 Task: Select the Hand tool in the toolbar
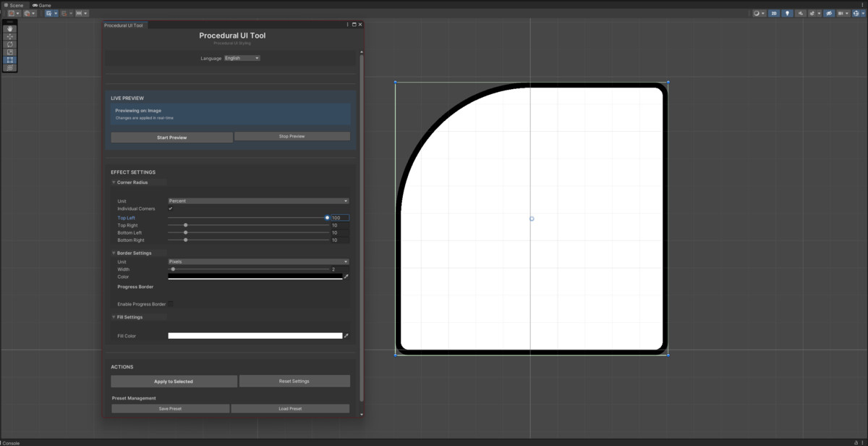coord(9,29)
